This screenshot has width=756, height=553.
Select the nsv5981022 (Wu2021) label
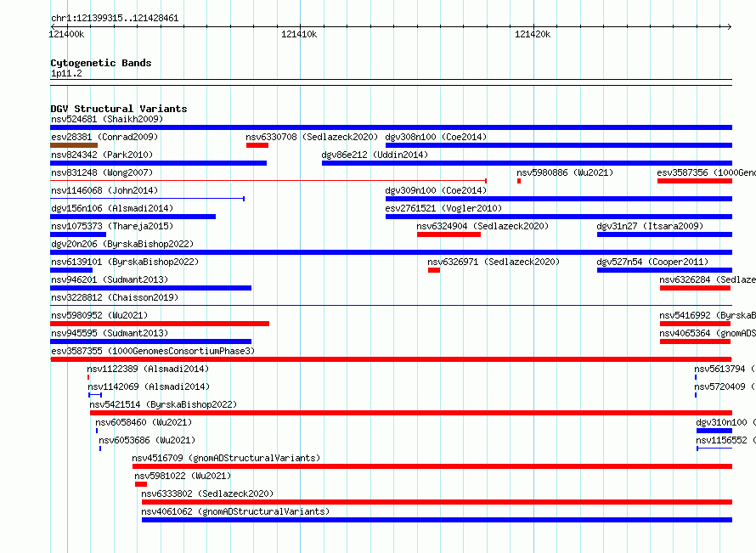click(x=183, y=476)
